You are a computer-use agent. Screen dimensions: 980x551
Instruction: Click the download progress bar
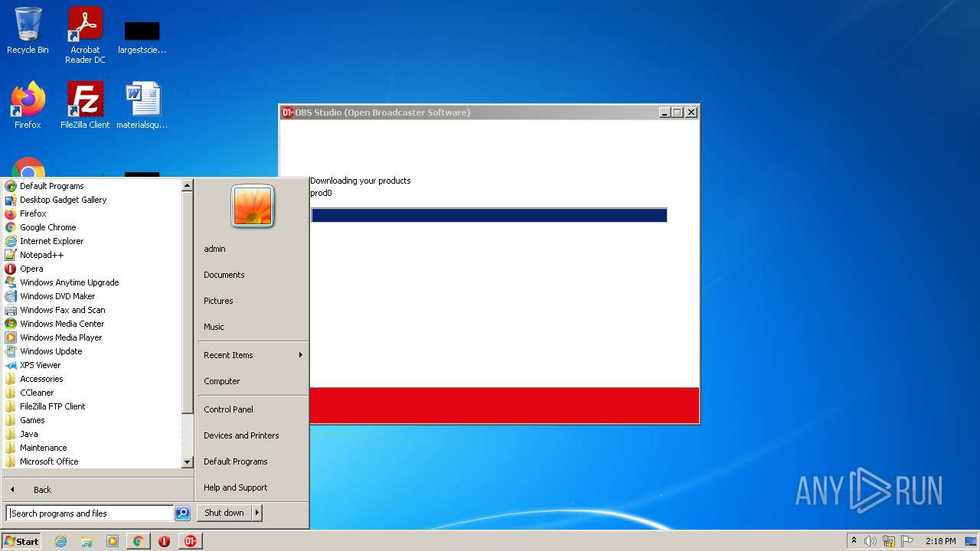pyautogui.click(x=489, y=215)
